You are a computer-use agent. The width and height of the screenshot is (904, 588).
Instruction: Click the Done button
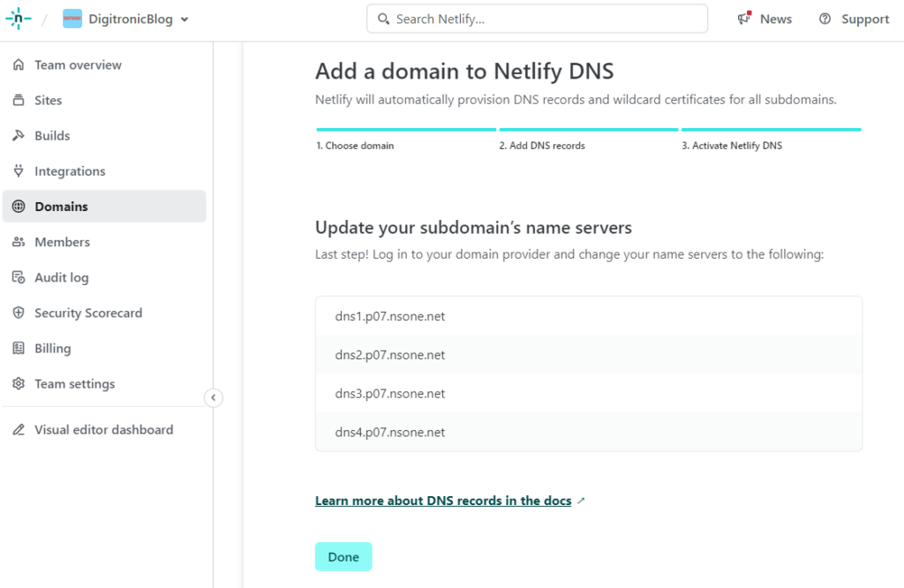(x=343, y=557)
